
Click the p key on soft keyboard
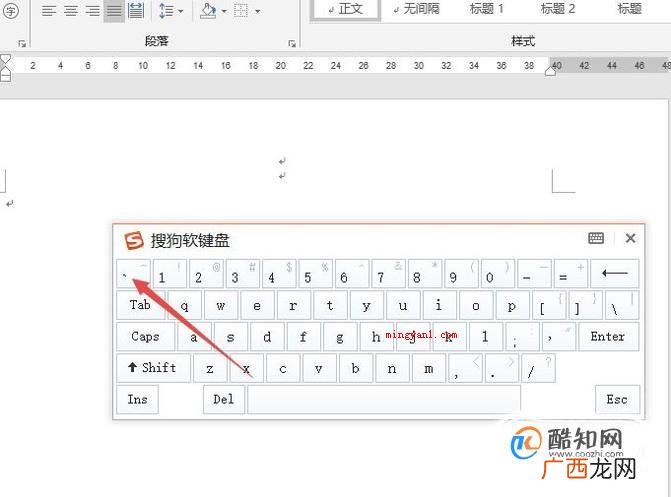(x=512, y=305)
